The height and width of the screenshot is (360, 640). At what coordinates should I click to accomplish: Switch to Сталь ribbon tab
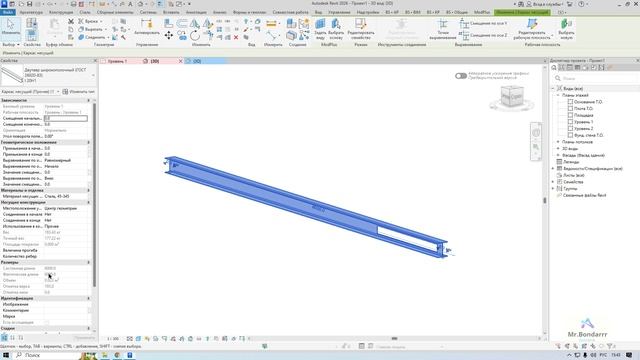84,12
